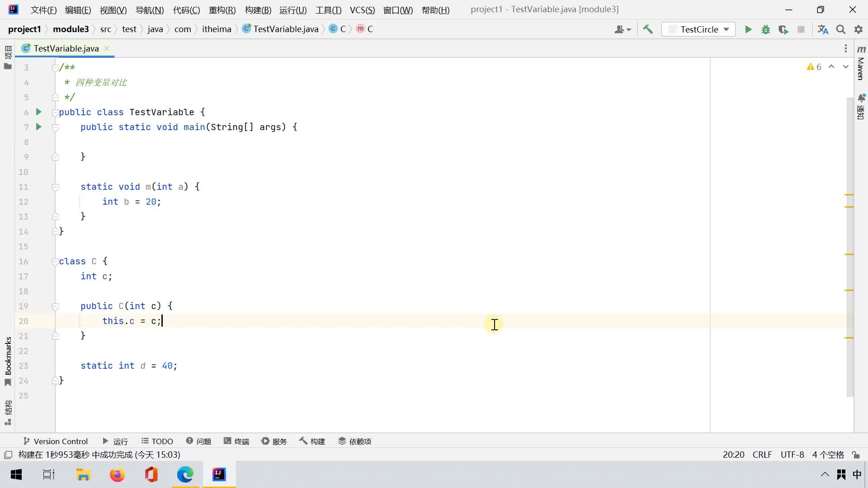Click the Code coverage run icon
The width and height of the screenshot is (868, 488).
pyautogui.click(x=783, y=28)
